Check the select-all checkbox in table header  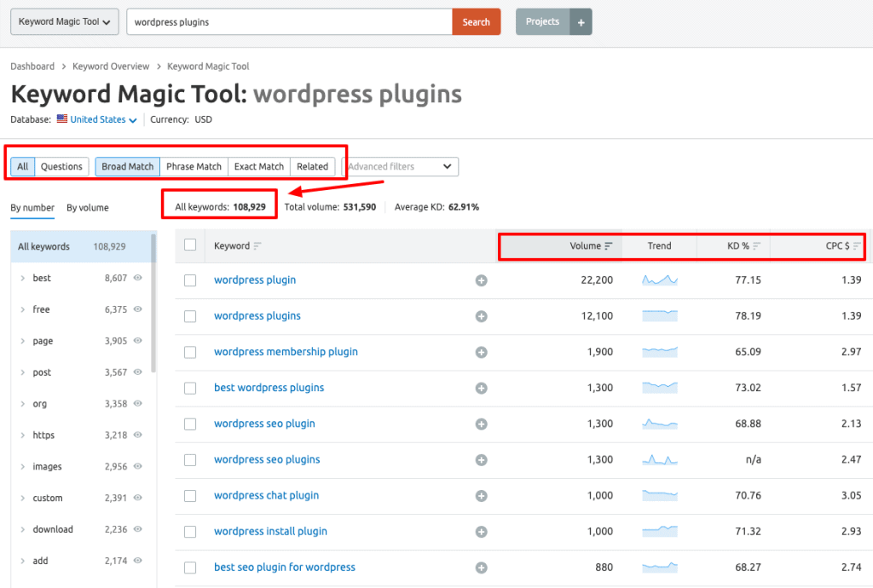click(190, 245)
